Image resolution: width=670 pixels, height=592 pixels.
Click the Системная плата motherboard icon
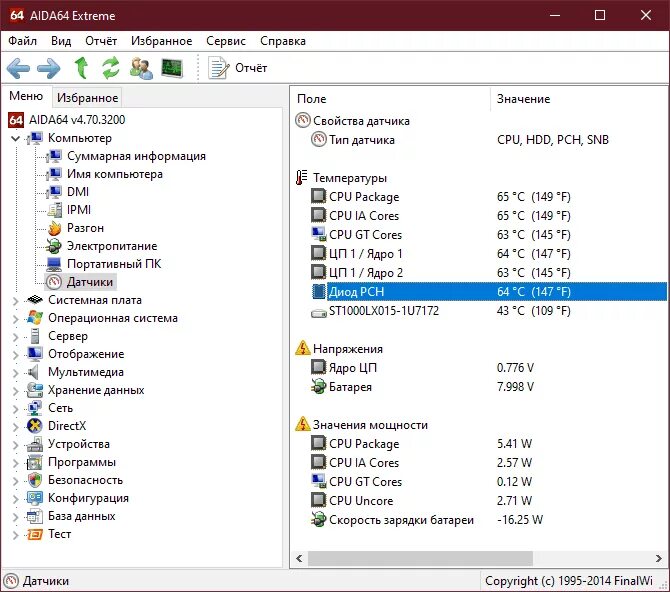click(x=35, y=300)
